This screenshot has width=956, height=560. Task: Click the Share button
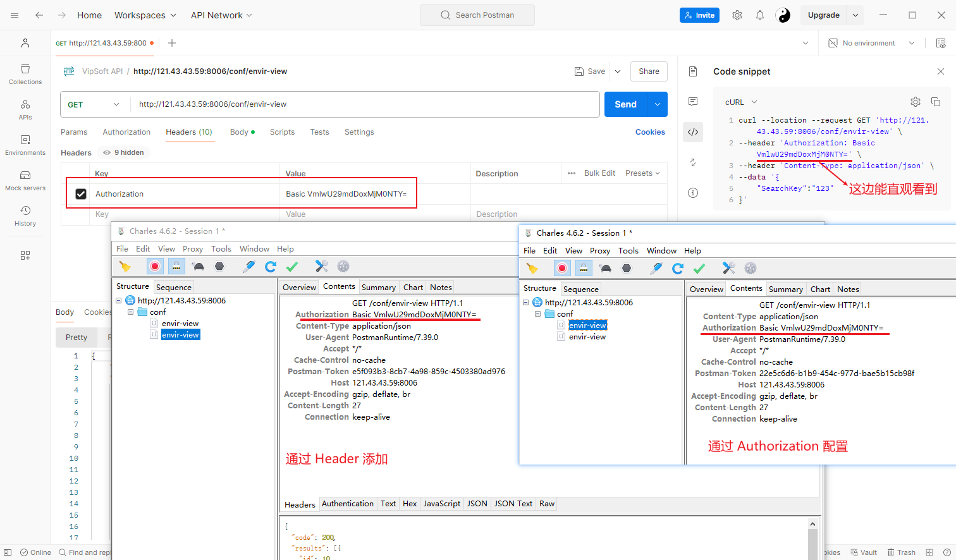(x=649, y=71)
